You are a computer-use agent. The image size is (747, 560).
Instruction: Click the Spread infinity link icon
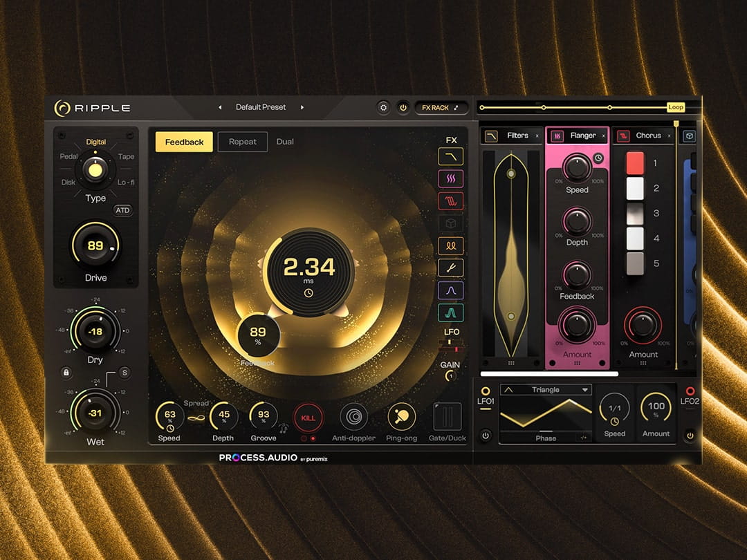click(x=196, y=418)
